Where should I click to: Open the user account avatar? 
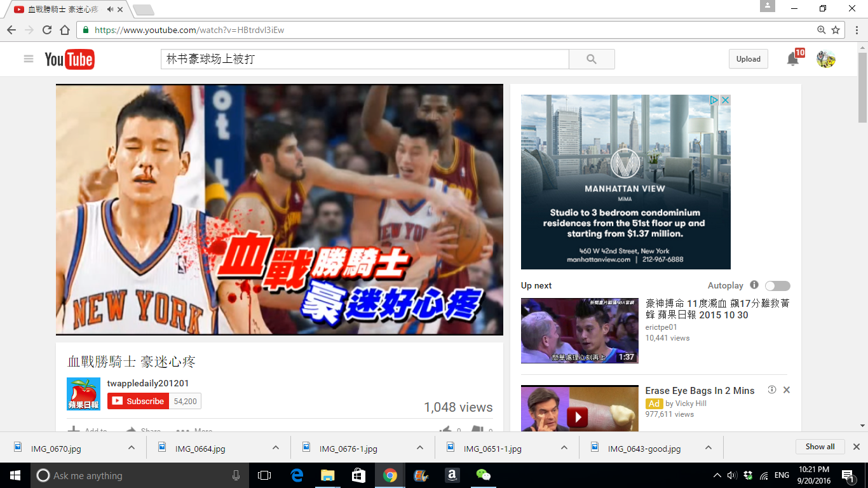pos(825,59)
